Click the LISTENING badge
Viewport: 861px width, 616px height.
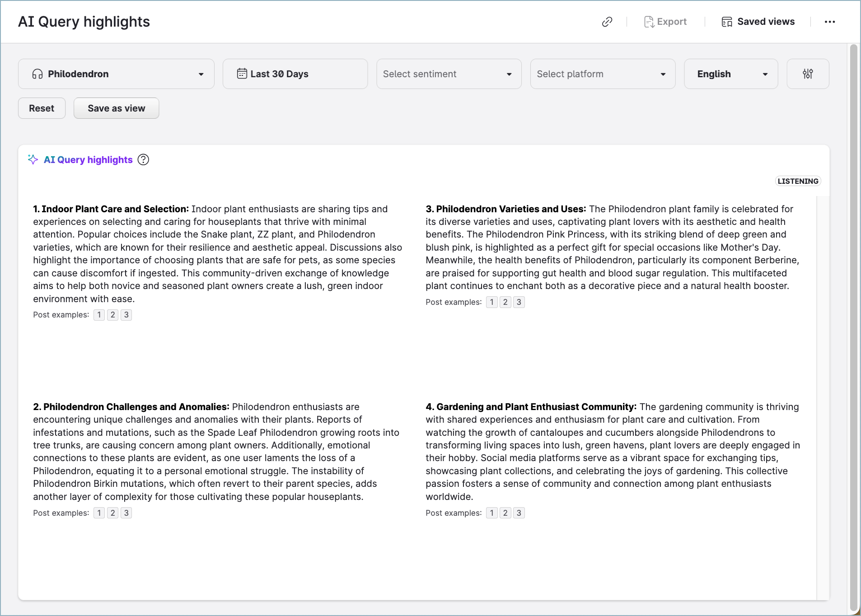click(x=798, y=181)
